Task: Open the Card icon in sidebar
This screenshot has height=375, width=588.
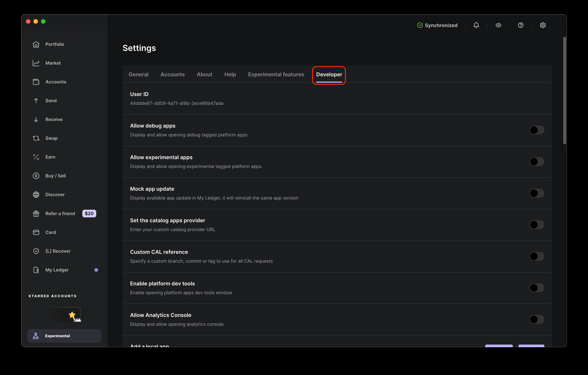Action: 36,232
